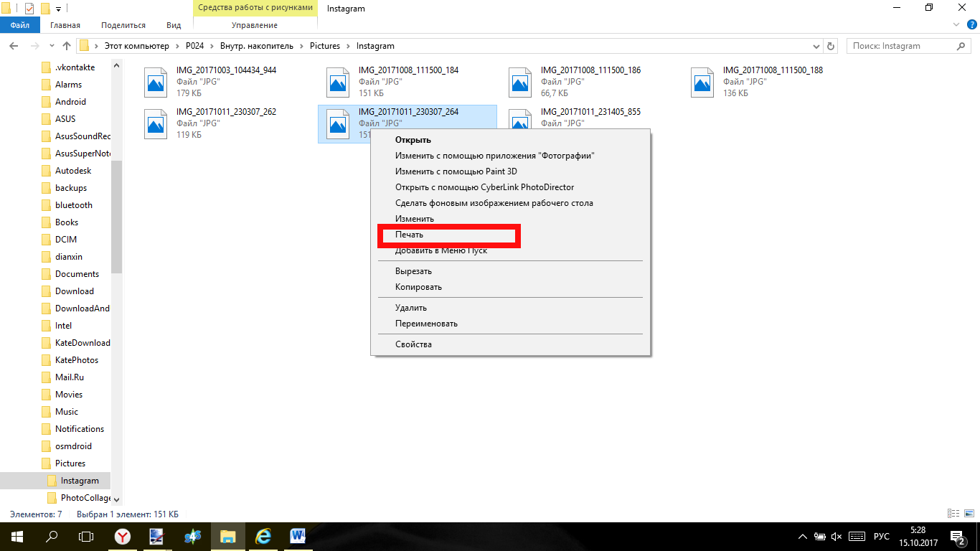This screenshot has height=551, width=980.
Task: Open the Вид ribbon tab
Action: tap(174, 25)
